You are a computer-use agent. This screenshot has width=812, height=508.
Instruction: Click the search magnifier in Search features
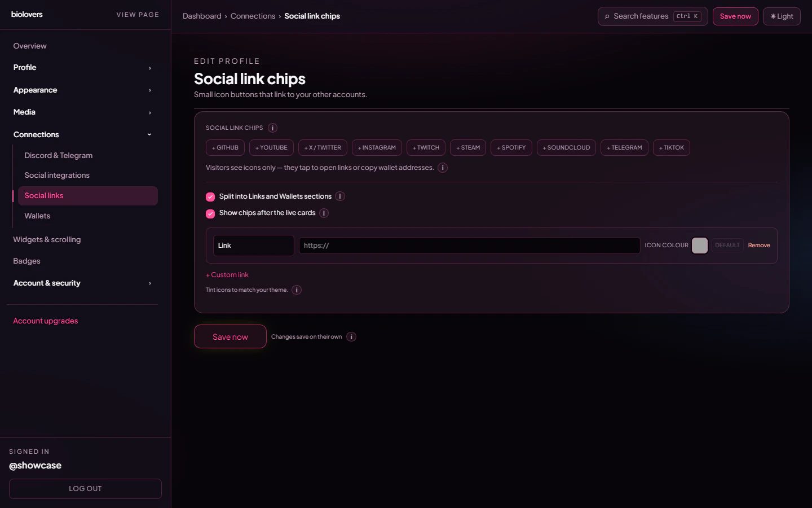(x=606, y=16)
